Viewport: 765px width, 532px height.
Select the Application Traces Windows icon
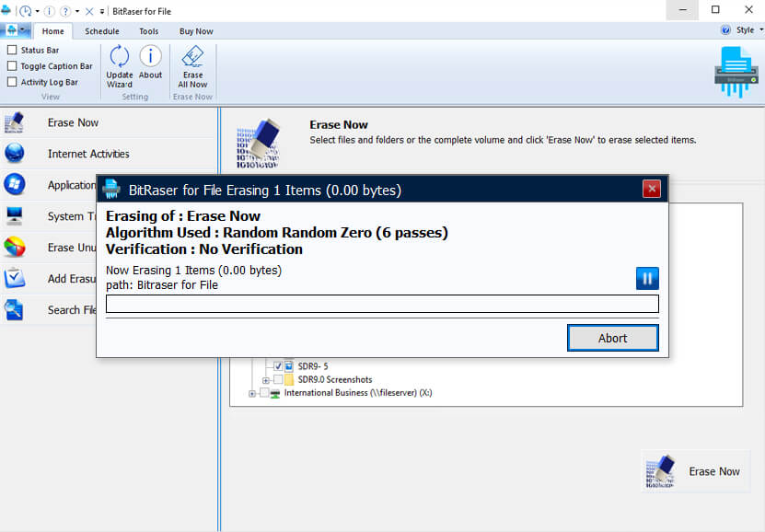point(14,184)
